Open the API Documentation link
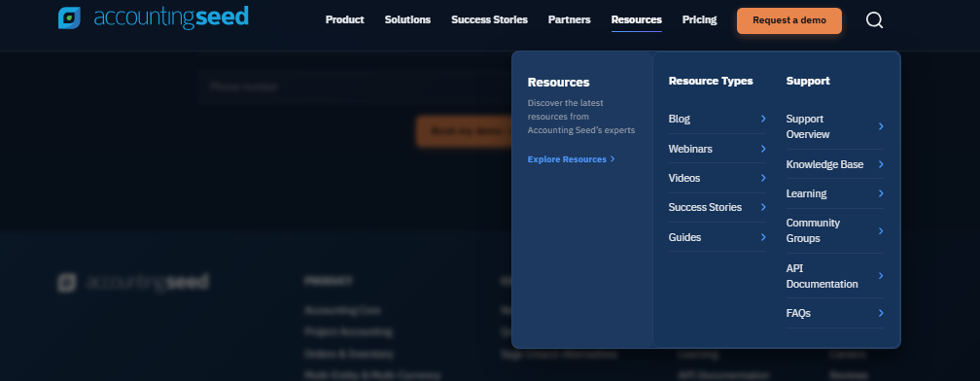 pos(834,276)
